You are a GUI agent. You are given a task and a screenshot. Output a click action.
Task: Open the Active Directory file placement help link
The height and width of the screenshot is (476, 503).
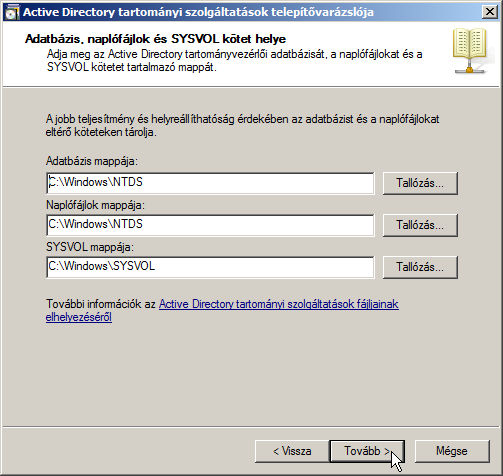click(x=279, y=304)
